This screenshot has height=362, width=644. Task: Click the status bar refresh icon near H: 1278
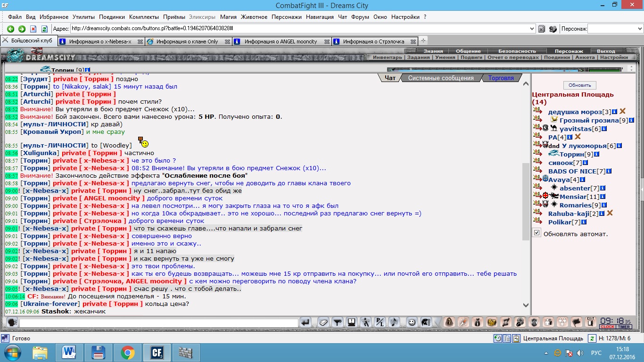coord(591,338)
